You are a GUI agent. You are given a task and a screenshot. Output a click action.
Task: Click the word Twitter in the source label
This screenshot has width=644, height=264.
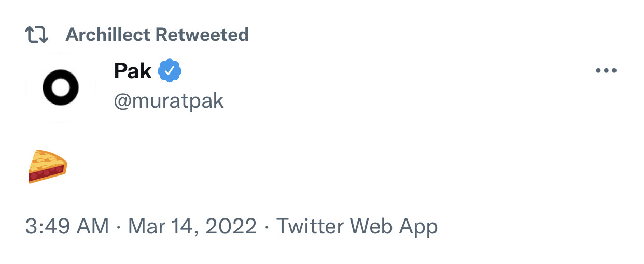(x=310, y=226)
